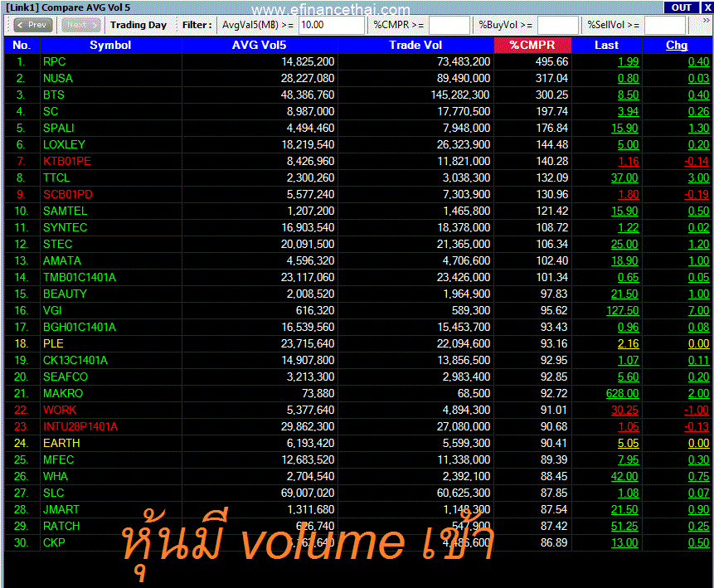714x588 pixels.
Task: Select the SEAFCO symbol
Action: click(66, 377)
